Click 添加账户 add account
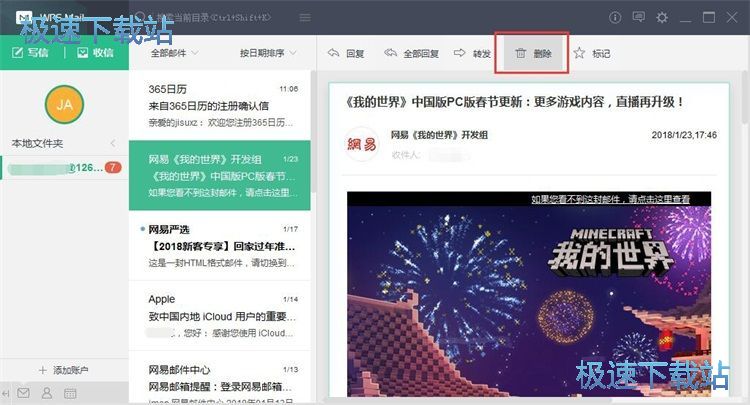Screen dimensions: 750x405 pos(64,370)
